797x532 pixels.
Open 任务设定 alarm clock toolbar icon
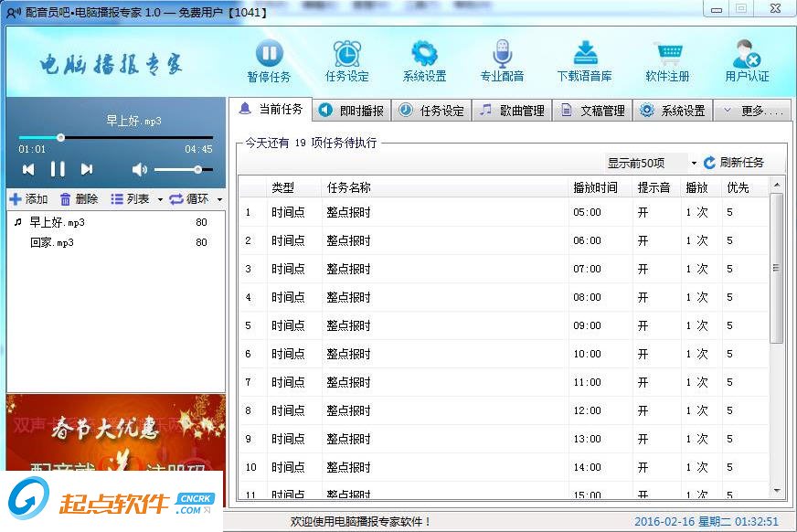tap(347, 53)
